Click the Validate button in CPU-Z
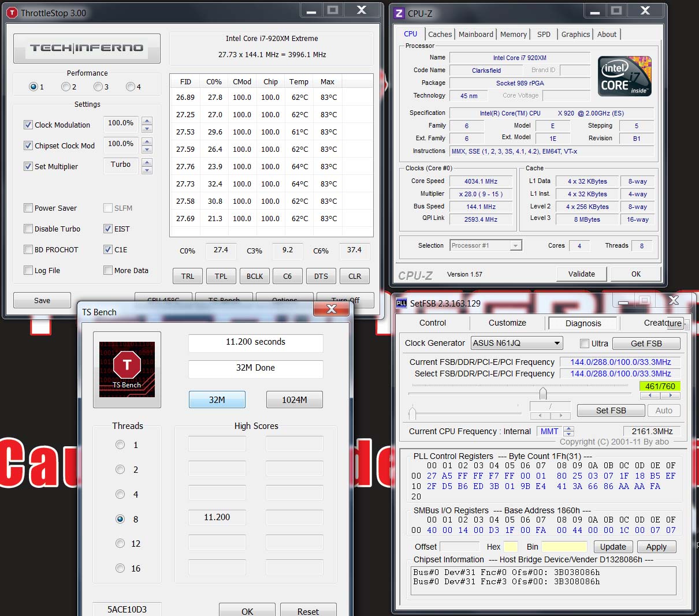This screenshot has height=616, width=699. [x=582, y=274]
